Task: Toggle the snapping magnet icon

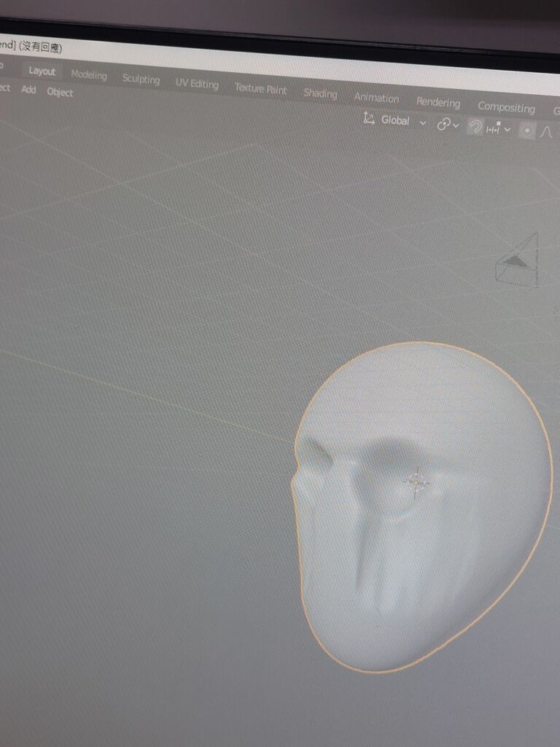Action: point(475,127)
